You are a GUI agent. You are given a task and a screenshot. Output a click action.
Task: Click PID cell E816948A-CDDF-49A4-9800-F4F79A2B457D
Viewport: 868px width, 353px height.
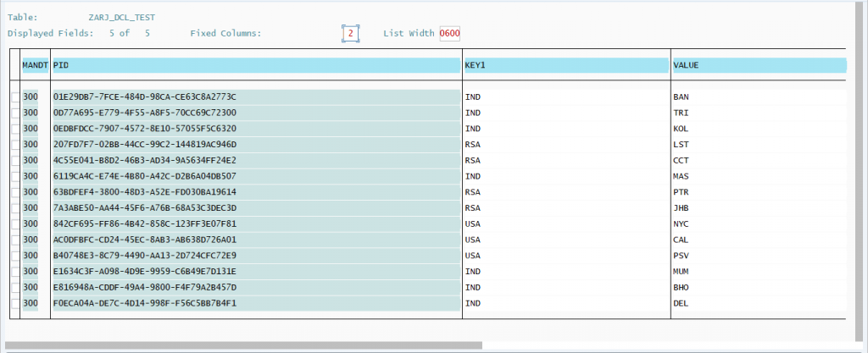(x=256, y=288)
